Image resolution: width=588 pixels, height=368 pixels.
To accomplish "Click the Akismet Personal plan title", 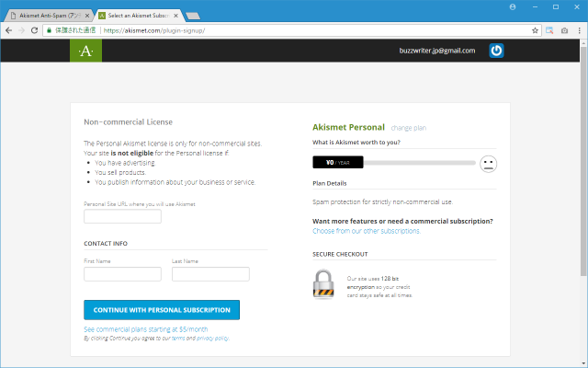I will click(348, 127).
